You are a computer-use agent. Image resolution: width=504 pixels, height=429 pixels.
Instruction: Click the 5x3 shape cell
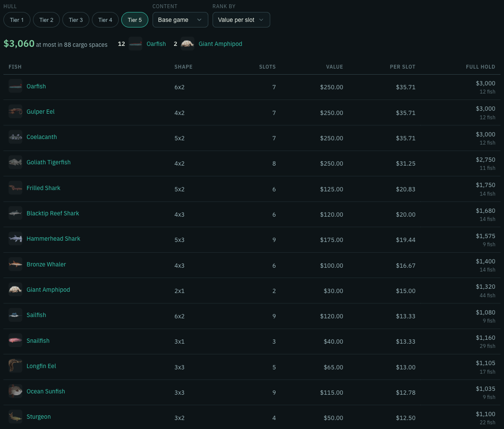coord(179,240)
